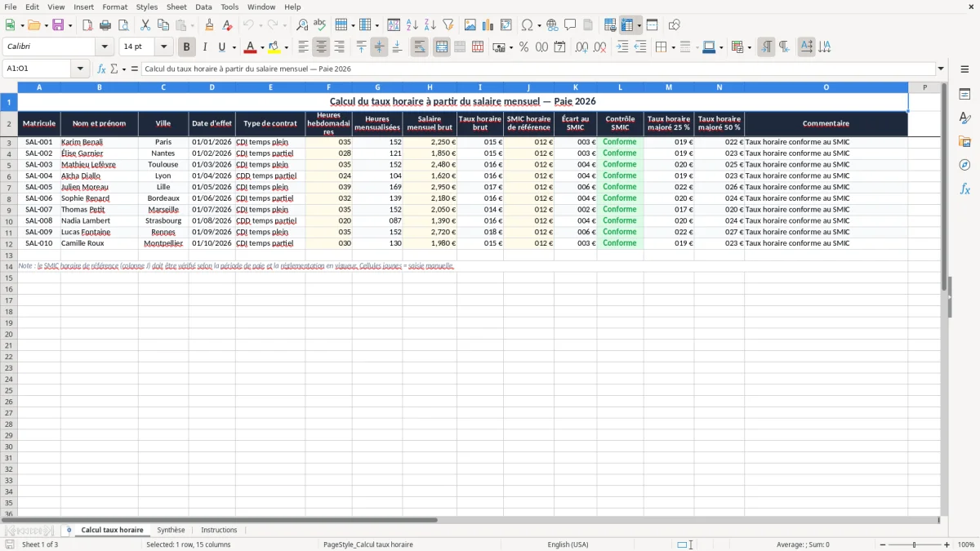Toggle Merge and Center Cells

[442, 47]
